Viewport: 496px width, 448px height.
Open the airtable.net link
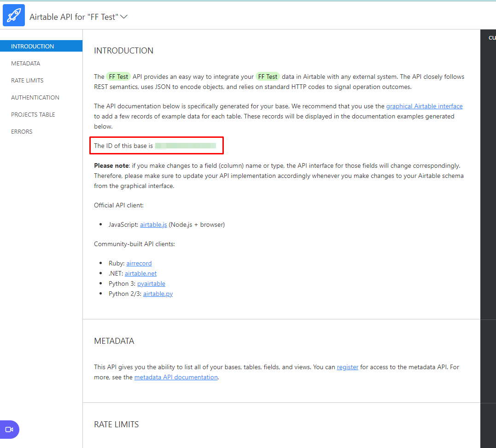140,273
